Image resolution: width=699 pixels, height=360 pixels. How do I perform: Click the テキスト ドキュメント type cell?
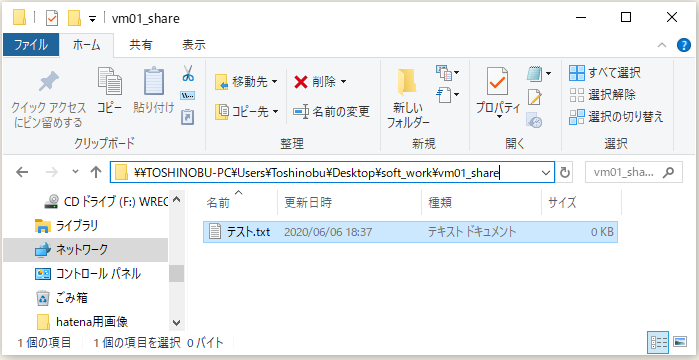(472, 232)
